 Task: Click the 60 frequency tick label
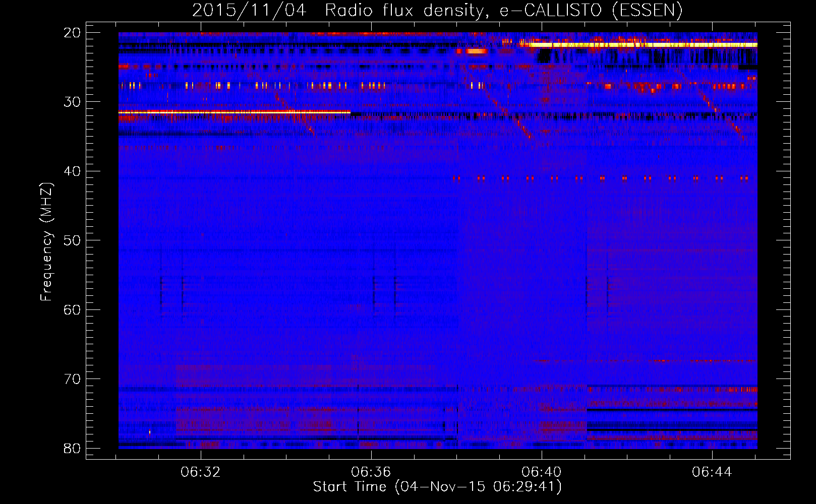pyautogui.click(x=72, y=310)
